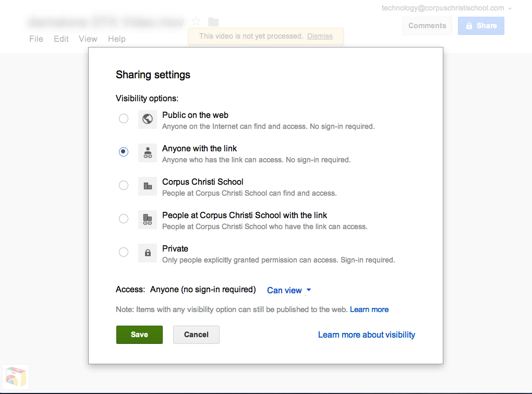
Task: Select the Private visibility radio button
Action: (x=124, y=252)
